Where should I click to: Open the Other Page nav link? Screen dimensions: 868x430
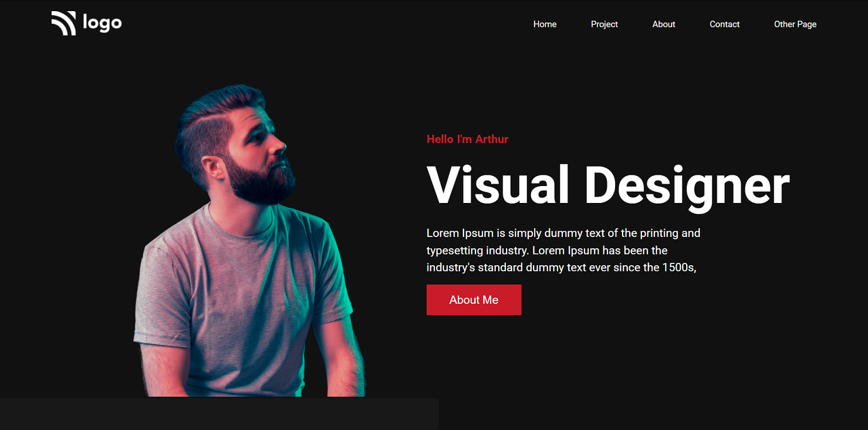[x=795, y=24]
